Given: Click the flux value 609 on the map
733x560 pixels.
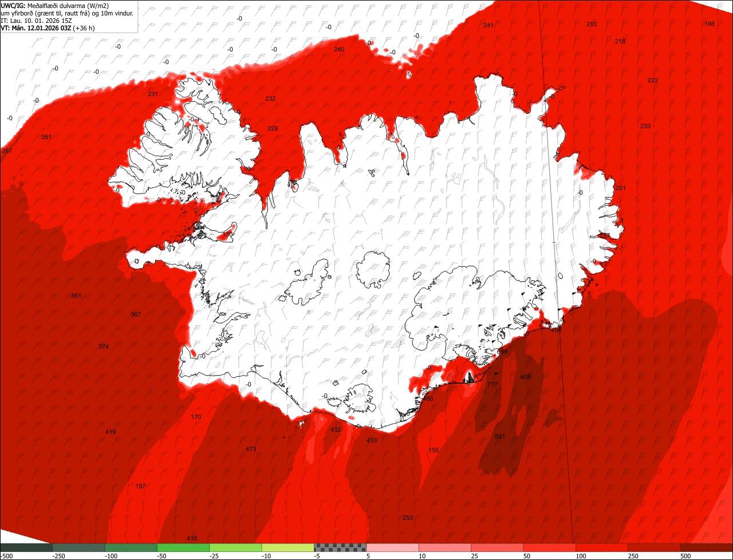Looking at the screenshot, I should 526,377.
